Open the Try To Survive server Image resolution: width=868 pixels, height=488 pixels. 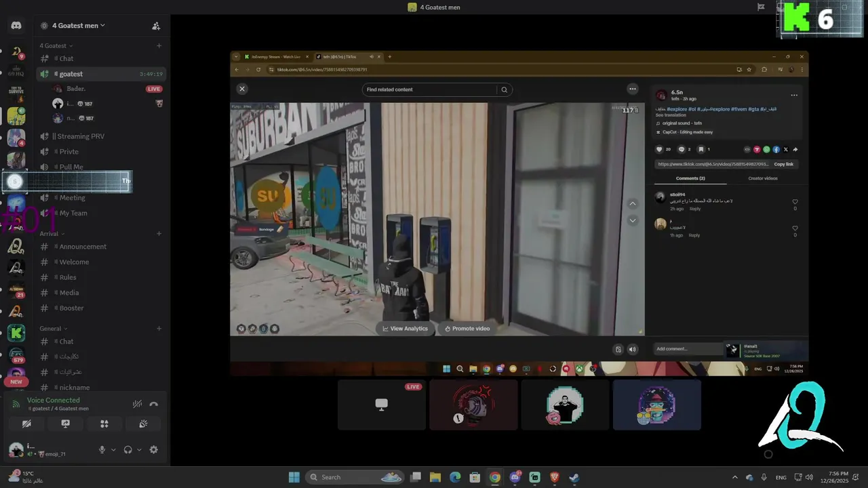pyautogui.click(x=16, y=93)
